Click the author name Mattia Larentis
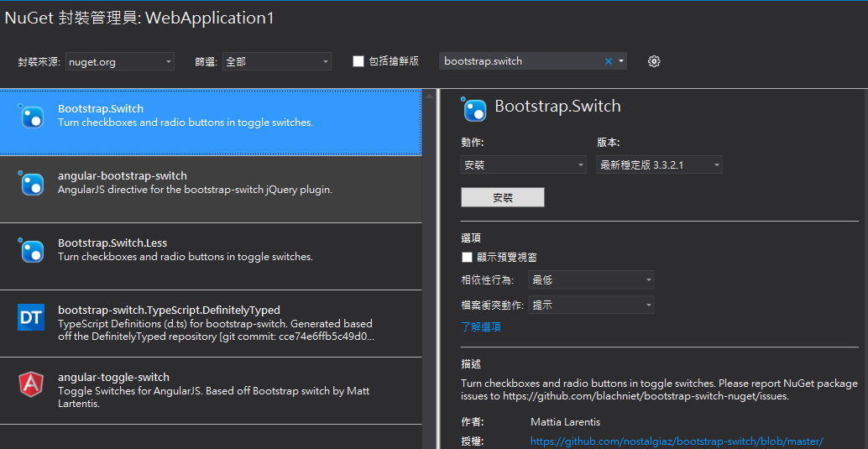868x449 pixels. coord(565,422)
